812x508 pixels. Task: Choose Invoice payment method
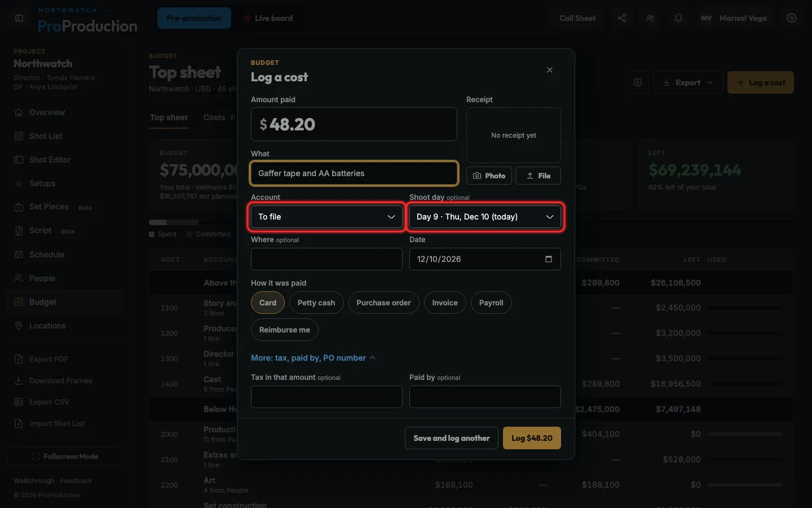pyautogui.click(x=445, y=303)
